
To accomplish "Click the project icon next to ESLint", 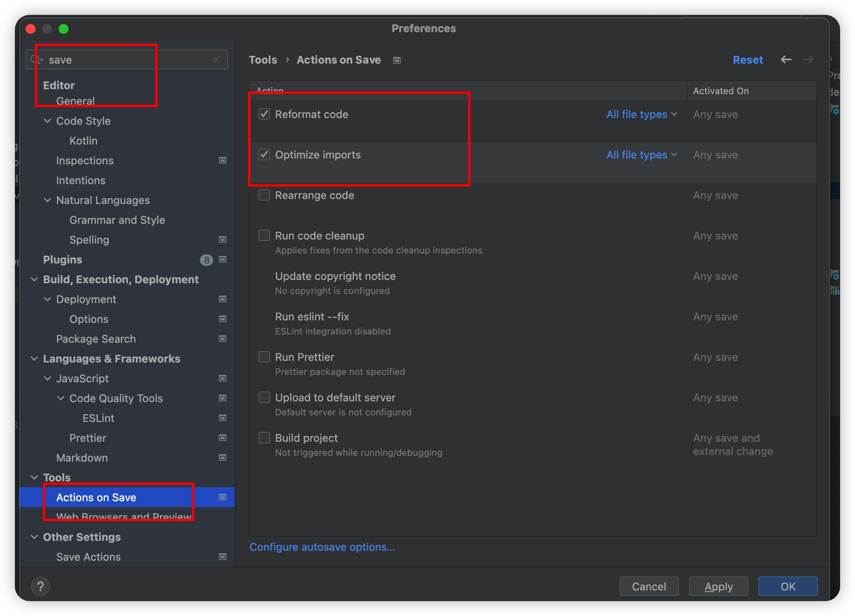I will point(223,418).
